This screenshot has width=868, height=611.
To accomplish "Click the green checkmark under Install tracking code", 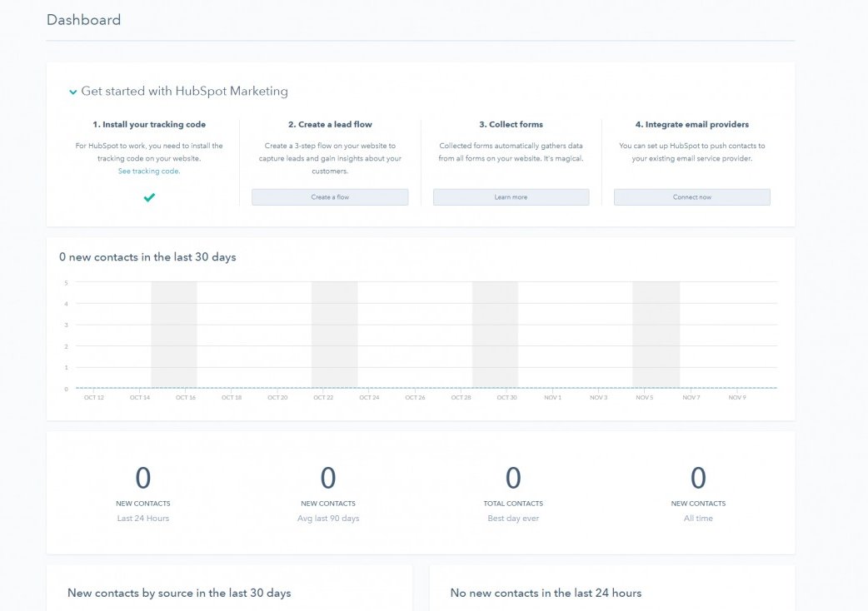I will pos(149,197).
